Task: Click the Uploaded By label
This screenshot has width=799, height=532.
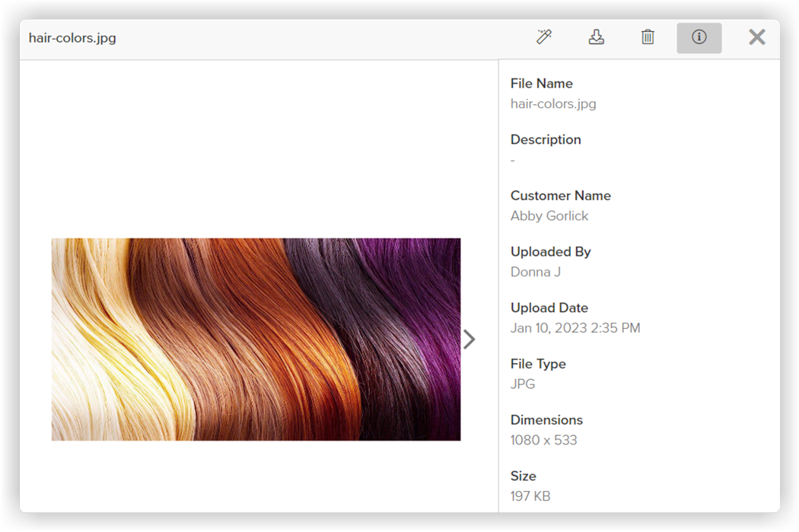Action: click(551, 252)
